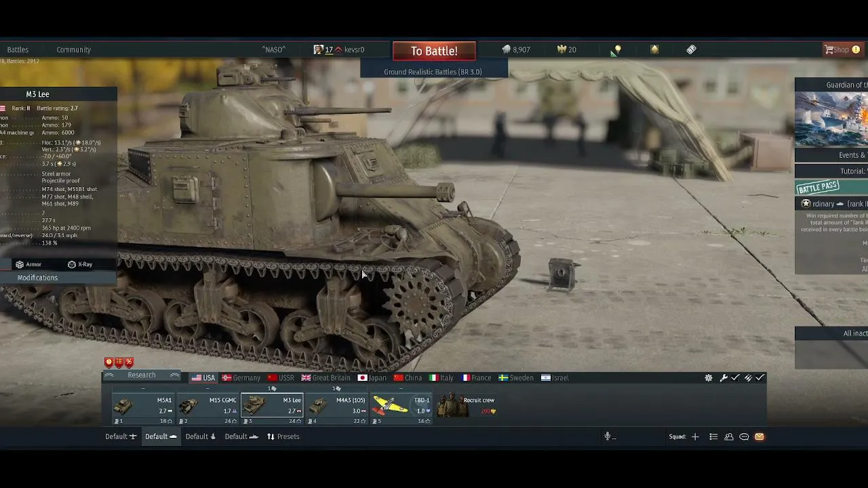The width and height of the screenshot is (868, 488).
Task: Open the Tutorial panel entry
Action: (831, 171)
